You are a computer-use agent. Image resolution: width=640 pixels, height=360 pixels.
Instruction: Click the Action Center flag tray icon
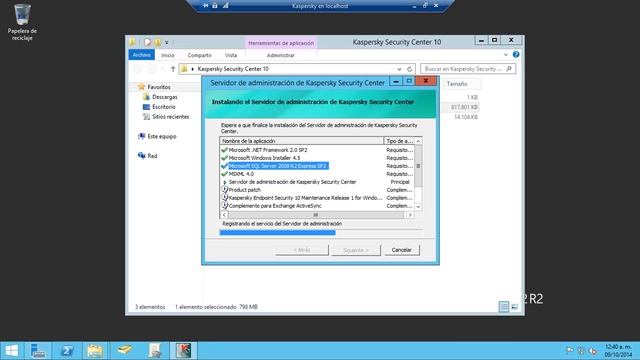[x=570, y=350]
